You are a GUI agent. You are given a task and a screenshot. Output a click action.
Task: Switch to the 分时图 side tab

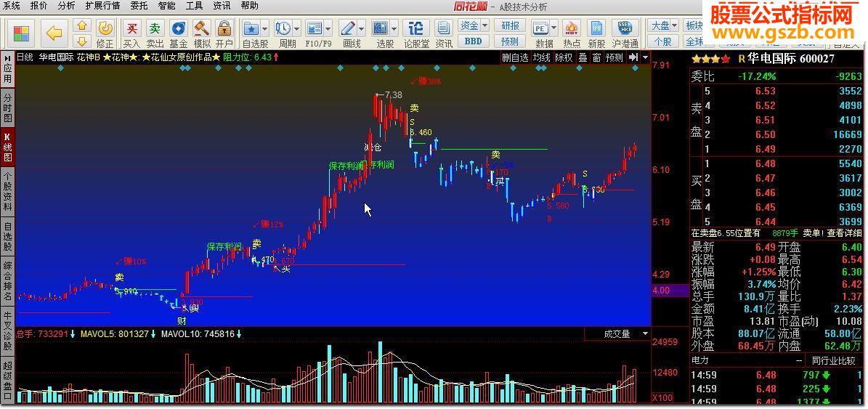point(8,108)
